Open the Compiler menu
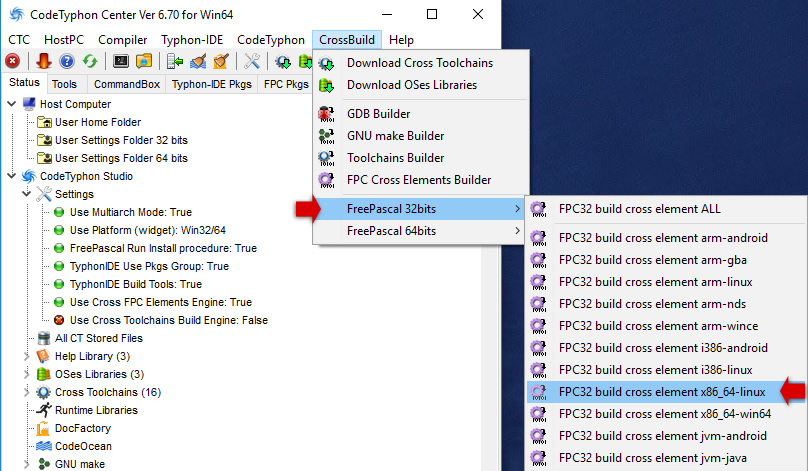This screenshot has width=808, height=471. [123, 39]
